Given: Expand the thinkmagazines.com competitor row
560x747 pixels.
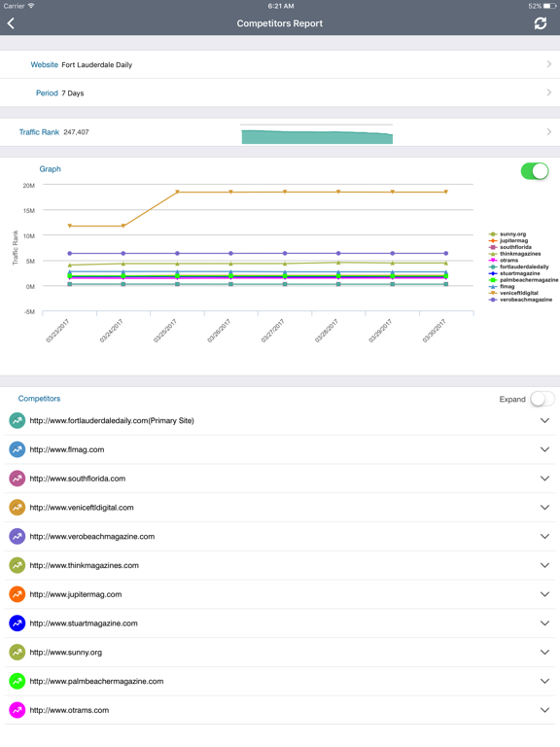Looking at the screenshot, I should click(x=544, y=565).
